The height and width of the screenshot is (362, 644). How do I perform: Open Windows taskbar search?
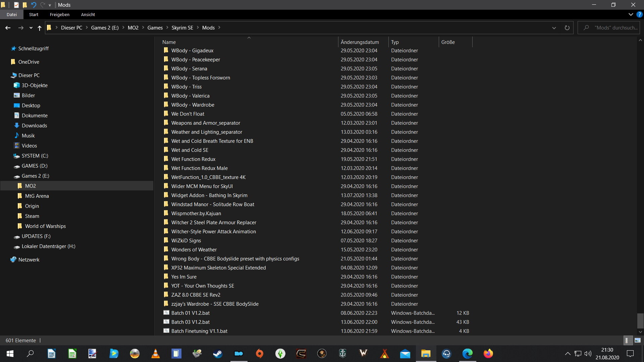click(x=30, y=354)
